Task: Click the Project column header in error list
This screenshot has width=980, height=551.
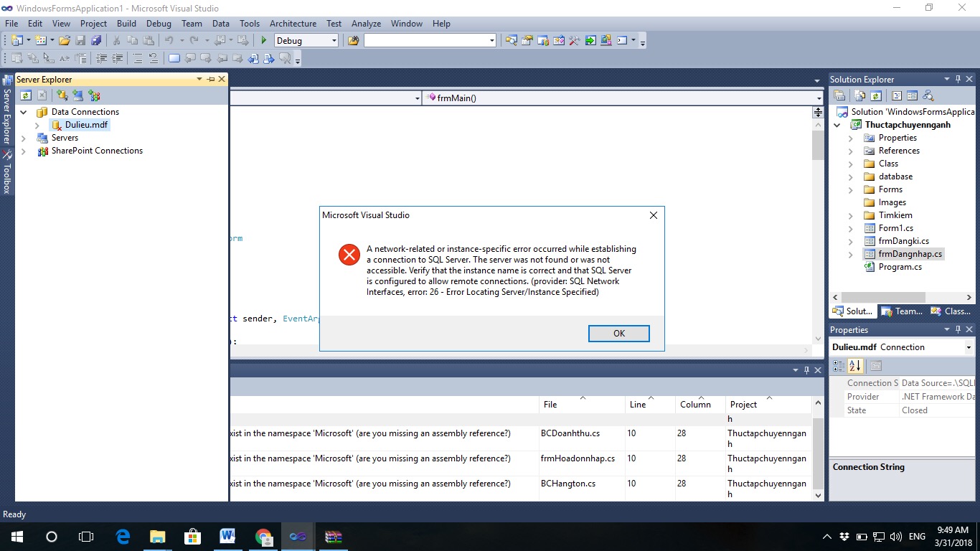Action: (768, 404)
